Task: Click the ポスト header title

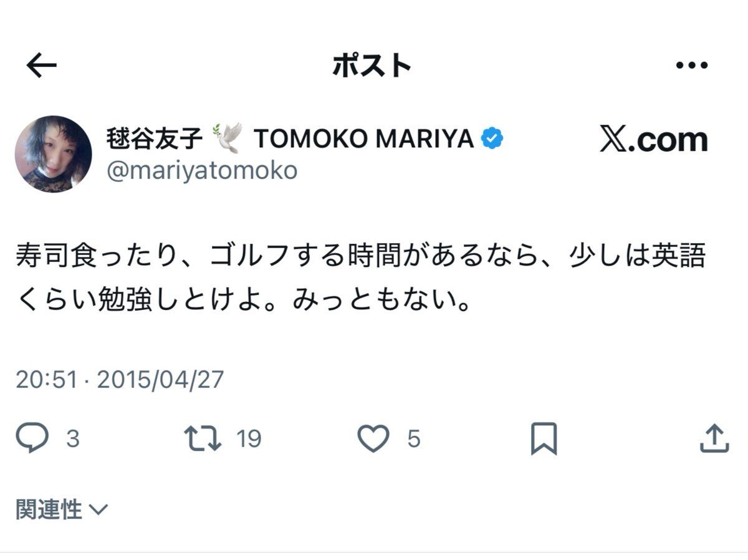Action: point(372,65)
